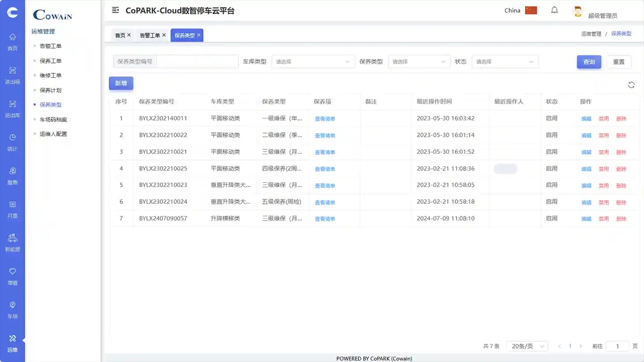Click the 保养类型编号 input field
The width and height of the screenshot is (644, 362).
pyautogui.click(x=197, y=62)
